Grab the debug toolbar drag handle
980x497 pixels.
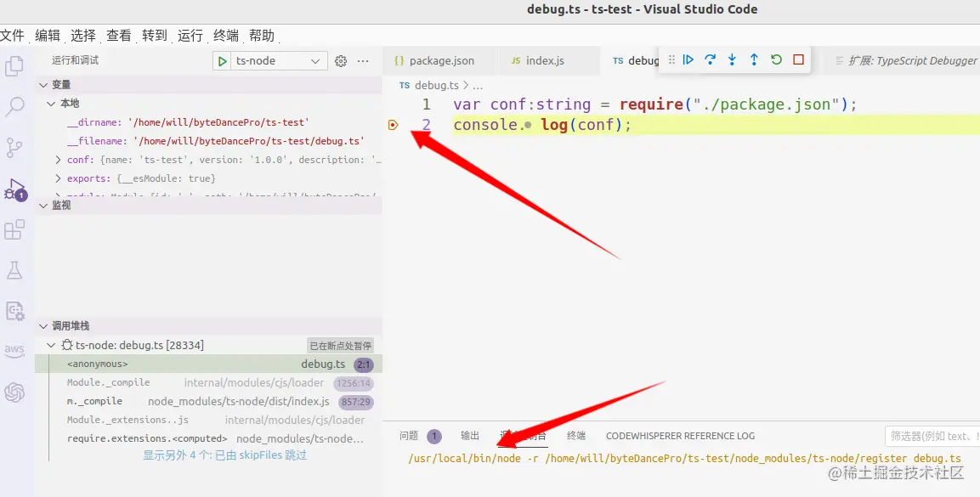tap(671, 60)
